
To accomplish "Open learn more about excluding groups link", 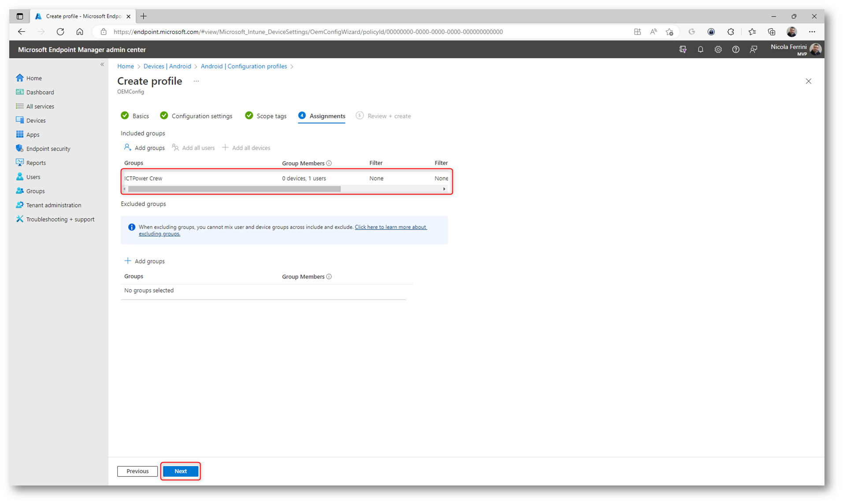I will 283,230.
